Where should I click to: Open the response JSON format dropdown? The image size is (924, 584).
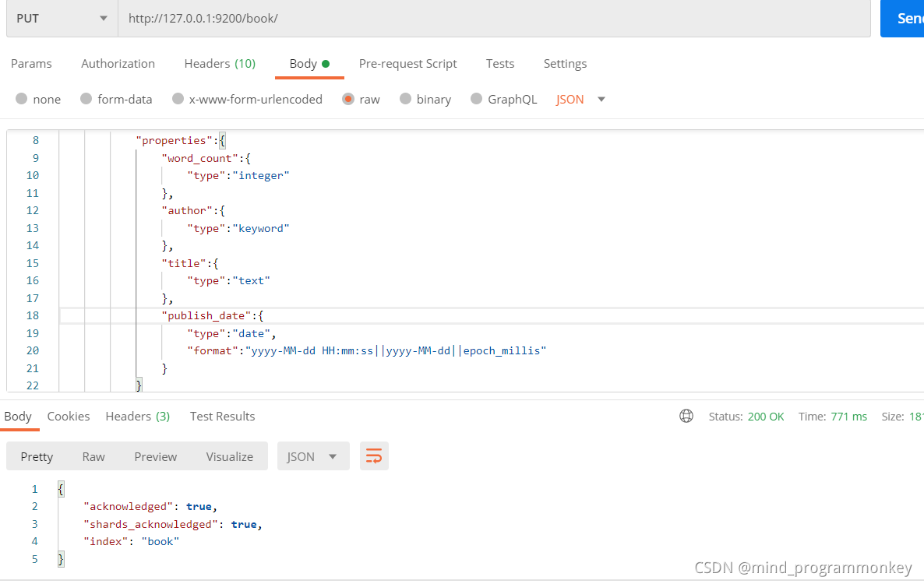[313, 456]
